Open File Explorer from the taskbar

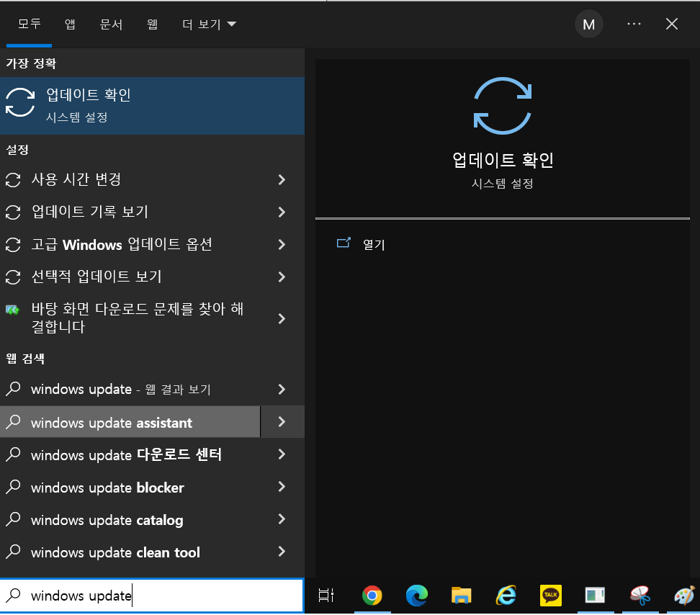click(x=461, y=596)
